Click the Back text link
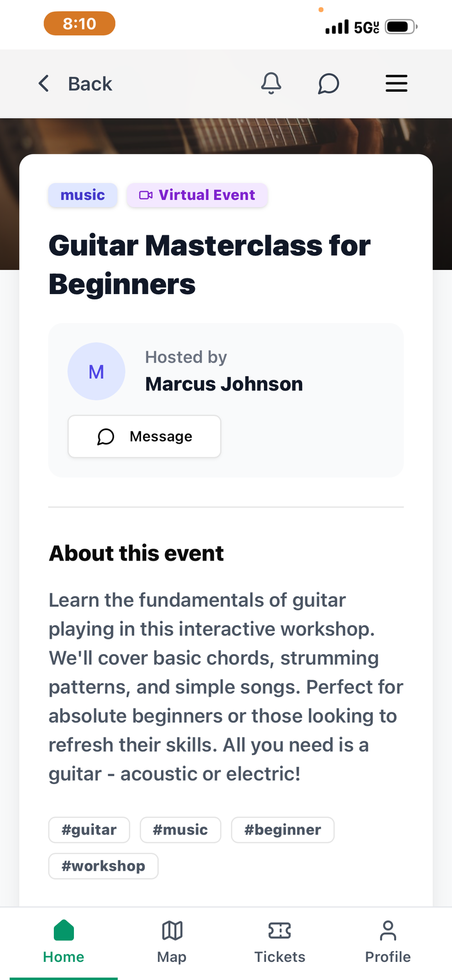This screenshot has width=452, height=980. coord(90,84)
